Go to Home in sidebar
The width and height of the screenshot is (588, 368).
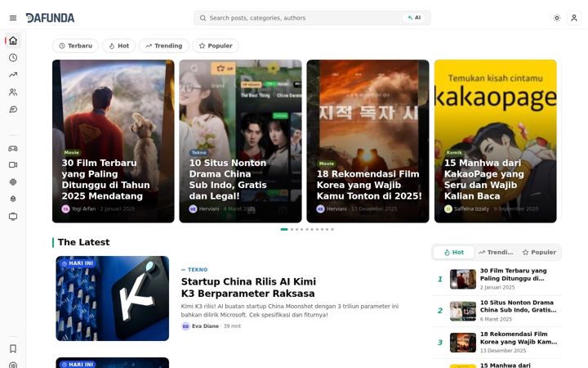(13, 41)
